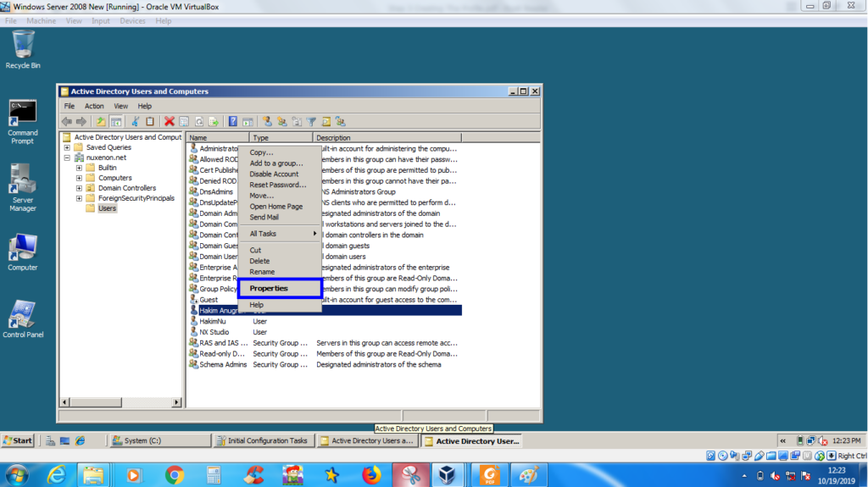Expand the Computers tree node
868x487 pixels.
(x=79, y=178)
